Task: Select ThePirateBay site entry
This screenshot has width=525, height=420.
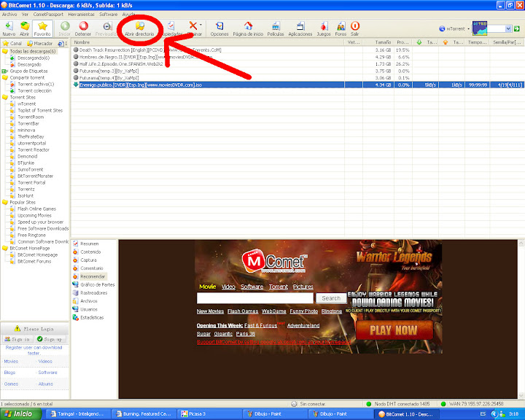Action: (31, 136)
